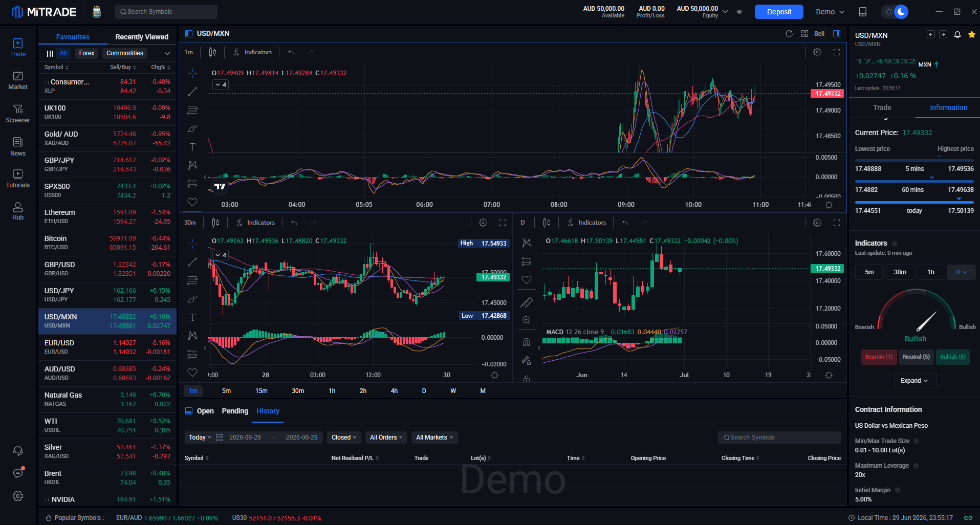Toggle magnet mode in D chart
Screen dimensions: 980x525
point(526,342)
